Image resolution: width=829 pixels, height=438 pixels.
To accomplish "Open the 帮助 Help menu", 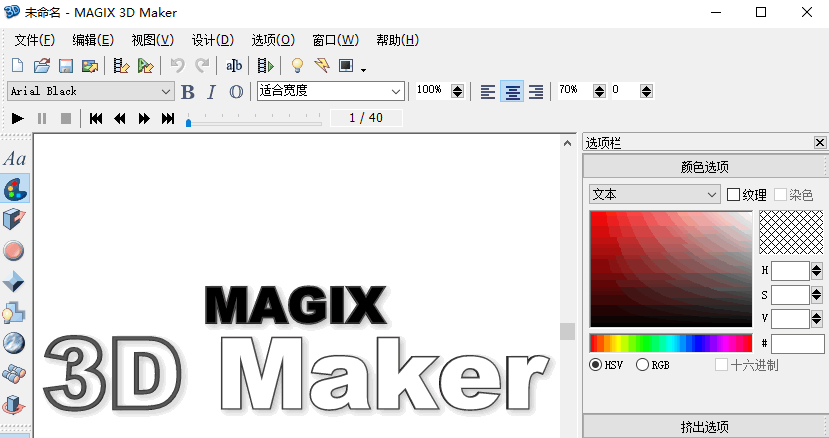I will tap(398, 40).
